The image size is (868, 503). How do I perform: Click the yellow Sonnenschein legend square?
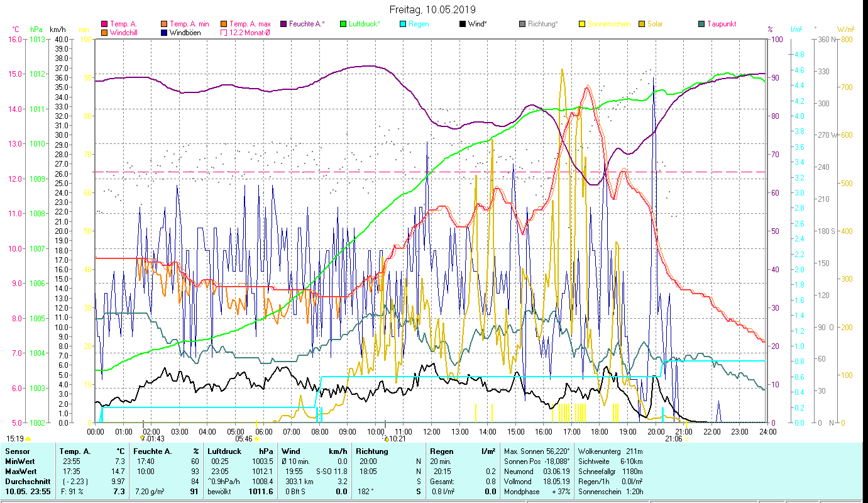(582, 24)
